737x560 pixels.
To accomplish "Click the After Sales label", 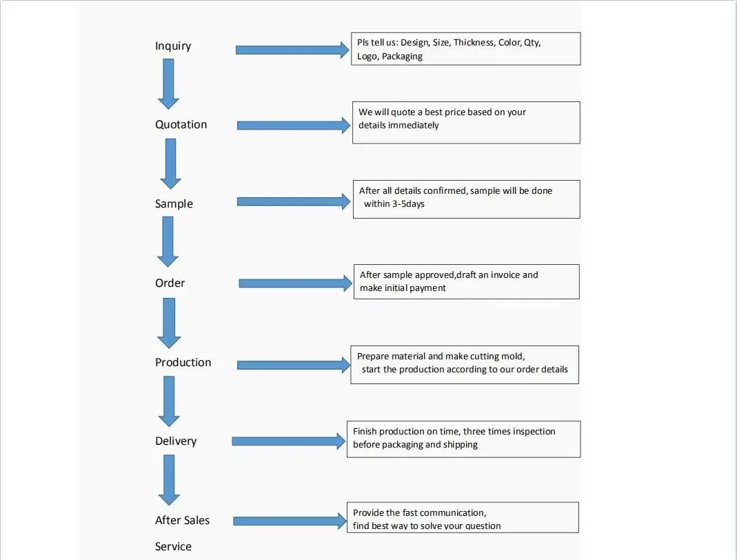I will click(182, 521).
